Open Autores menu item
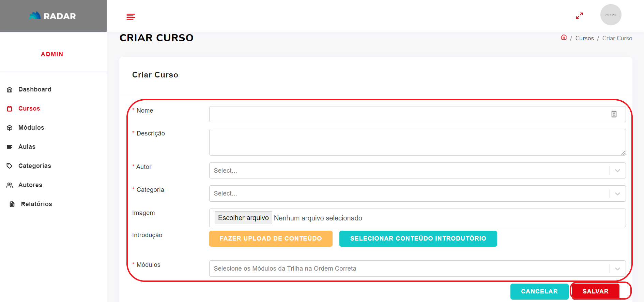Image resolution: width=644 pixels, height=302 pixels. 30,185
